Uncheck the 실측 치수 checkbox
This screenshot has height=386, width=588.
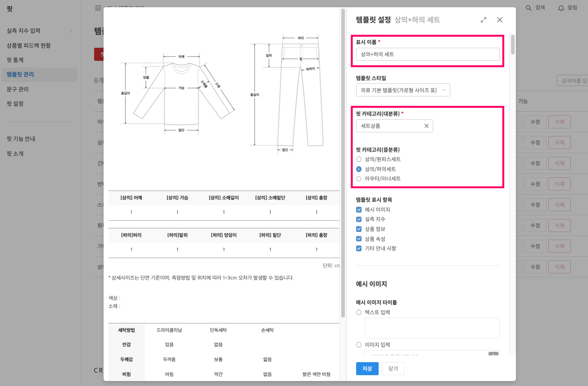(359, 219)
